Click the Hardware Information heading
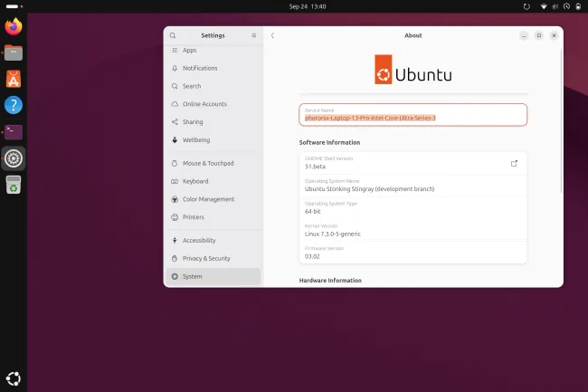The image size is (588, 392). [330, 281]
